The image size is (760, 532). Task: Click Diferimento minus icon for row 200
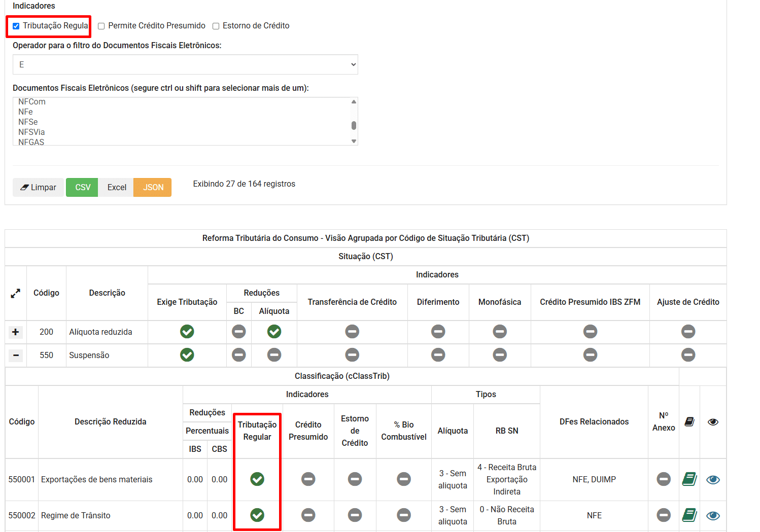point(438,332)
